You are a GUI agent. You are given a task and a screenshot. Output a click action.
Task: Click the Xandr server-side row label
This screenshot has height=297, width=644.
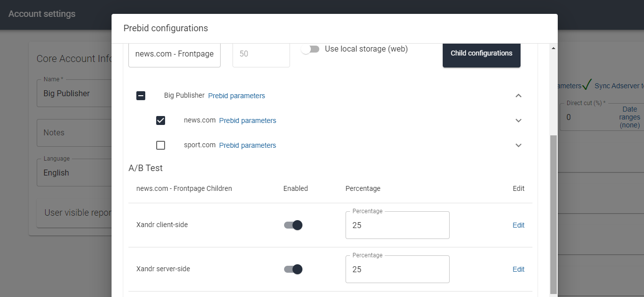click(x=163, y=269)
